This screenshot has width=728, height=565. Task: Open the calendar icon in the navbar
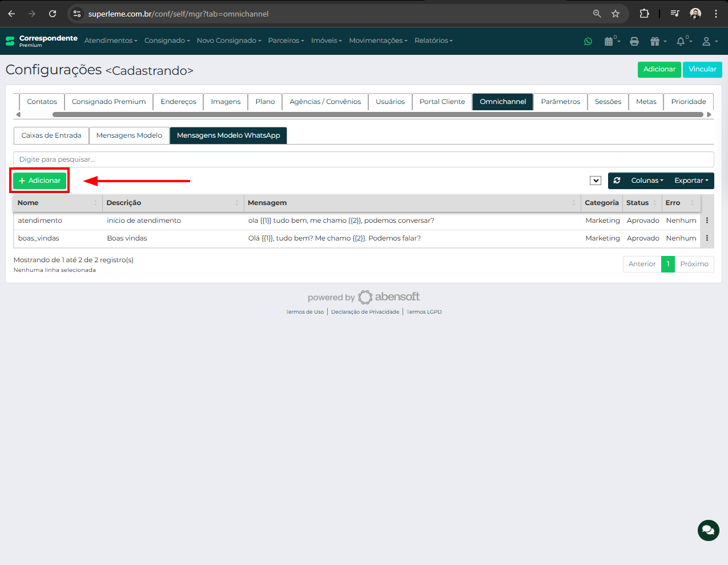(x=610, y=41)
